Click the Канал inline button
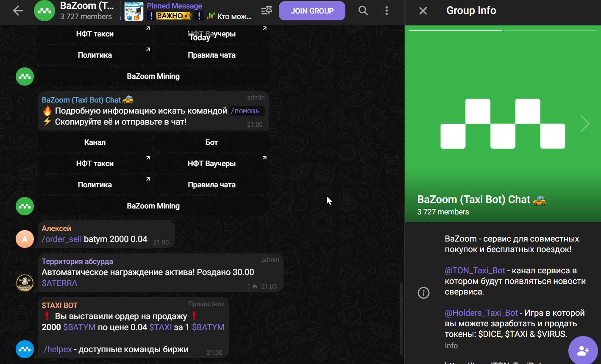The width and height of the screenshot is (601, 364). coord(95,142)
